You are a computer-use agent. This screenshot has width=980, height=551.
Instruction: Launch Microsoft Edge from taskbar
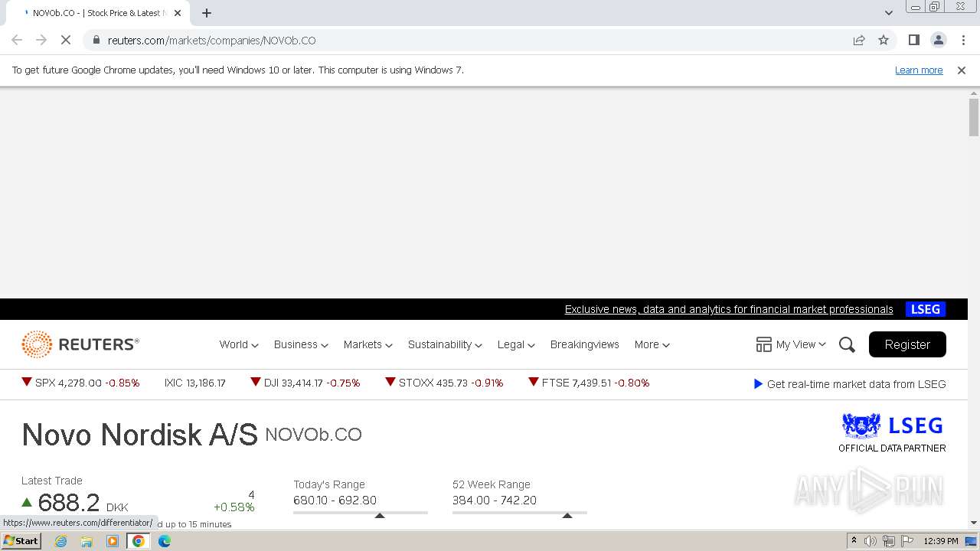click(165, 541)
